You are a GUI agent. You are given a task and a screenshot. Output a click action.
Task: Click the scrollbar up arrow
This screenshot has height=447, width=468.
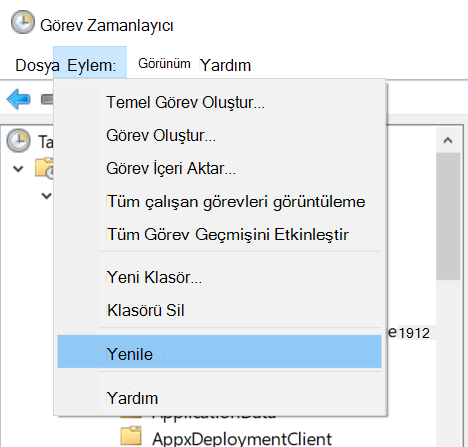pos(448,140)
